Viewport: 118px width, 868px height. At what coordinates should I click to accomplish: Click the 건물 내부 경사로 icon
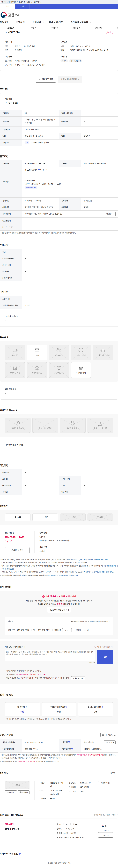point(100,425)
